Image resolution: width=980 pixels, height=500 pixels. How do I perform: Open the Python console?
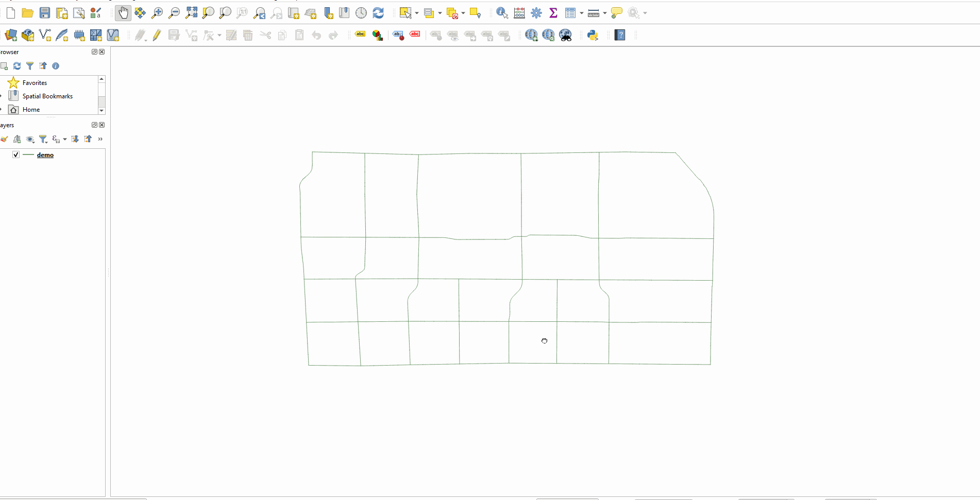tap(593, 35)
